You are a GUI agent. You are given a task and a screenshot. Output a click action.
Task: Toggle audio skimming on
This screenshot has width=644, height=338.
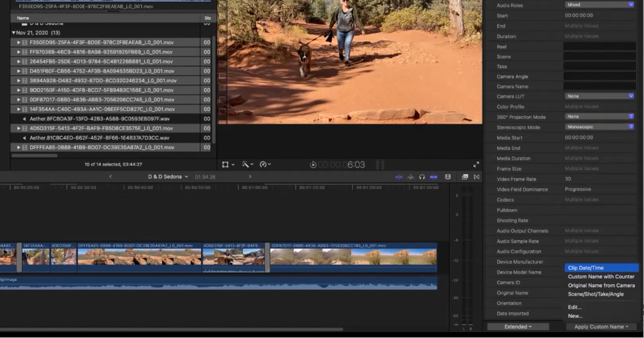pos(410,177)
